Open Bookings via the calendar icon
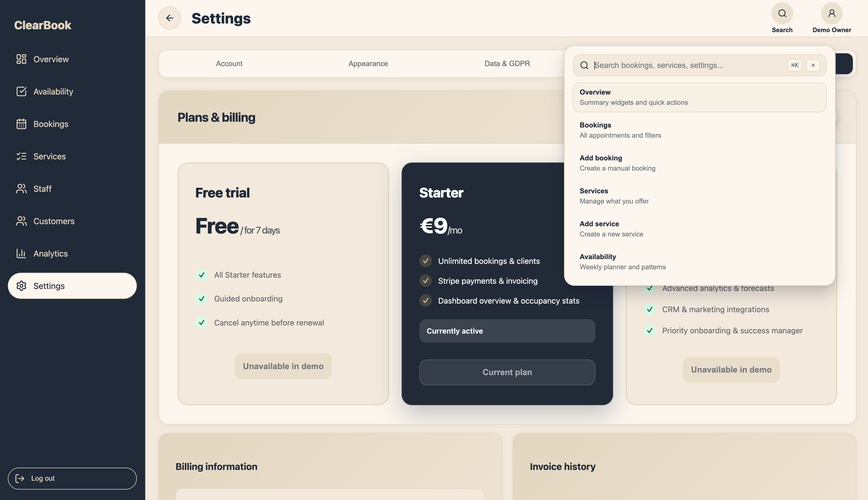 coord(21,124)
